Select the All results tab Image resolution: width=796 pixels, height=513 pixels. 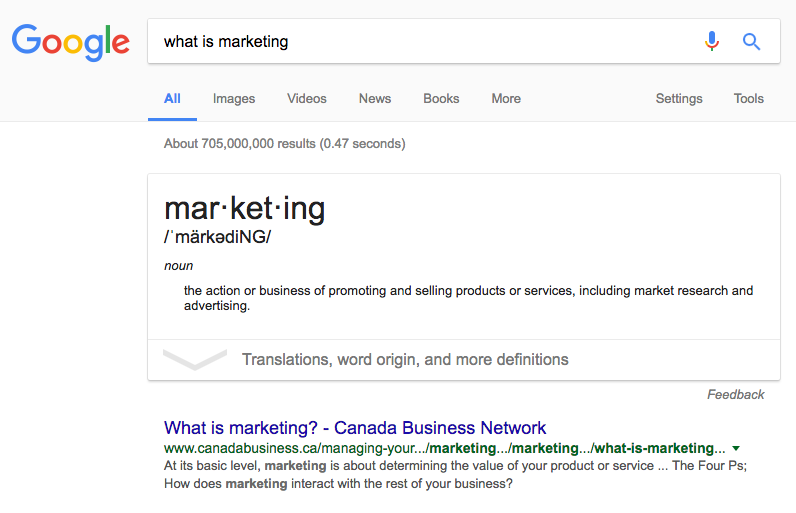click(172, 98)
